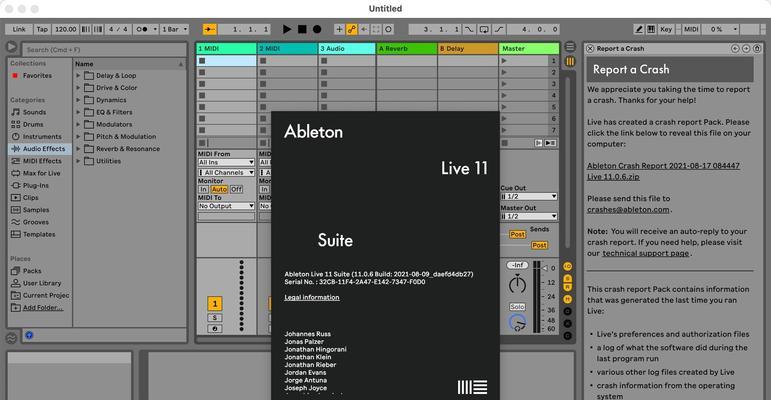Click the Tap tempo button
Image resolution: width=771 pixels, height=400 pixels.
[x=42, y=30]
